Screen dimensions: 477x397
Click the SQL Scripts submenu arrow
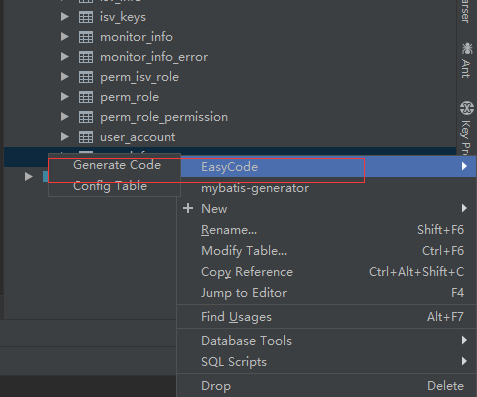coord(464,361)
